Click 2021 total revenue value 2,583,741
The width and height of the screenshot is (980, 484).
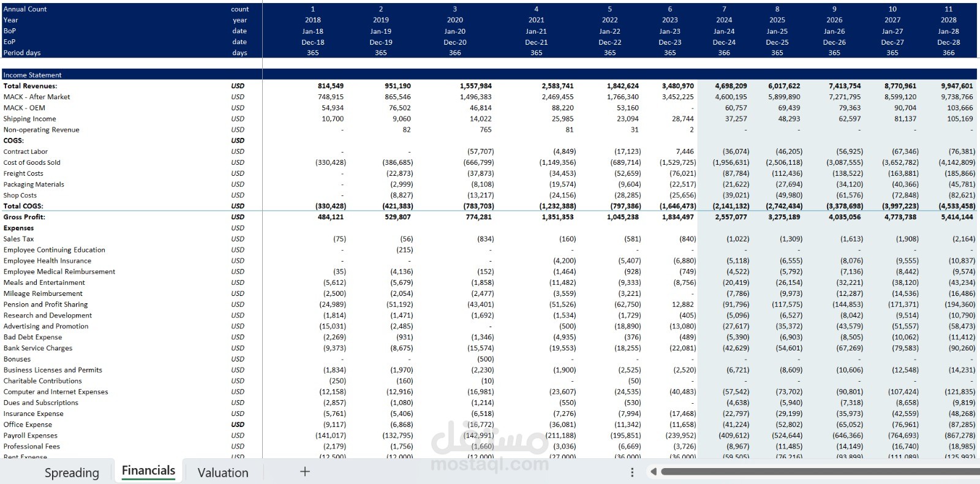click(557, 86)
